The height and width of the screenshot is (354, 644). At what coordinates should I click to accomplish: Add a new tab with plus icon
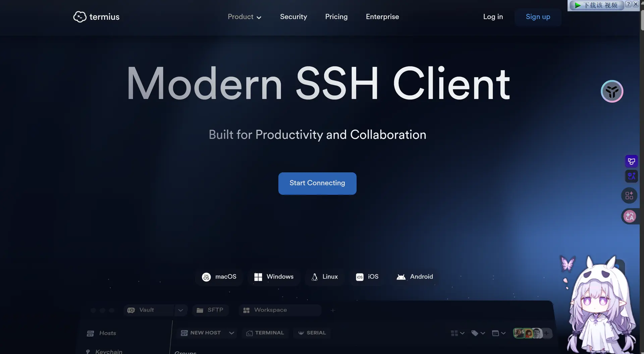pyautogui.click(x=333, y=310)
